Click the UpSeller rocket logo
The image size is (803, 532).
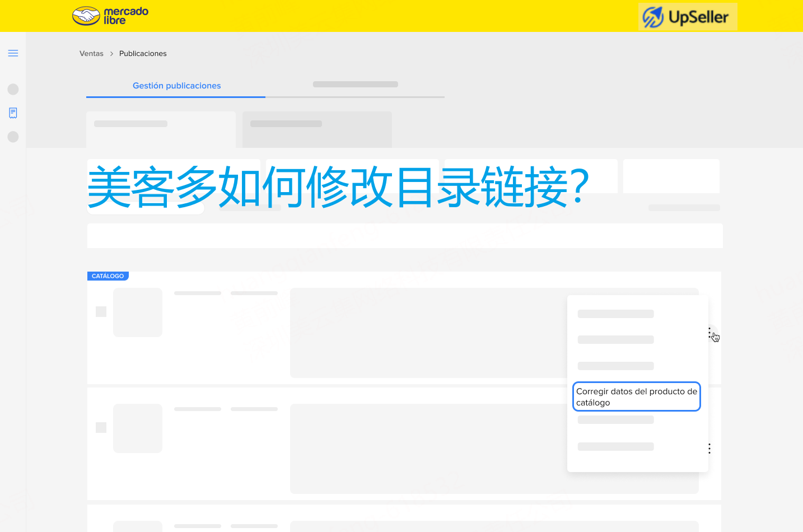(653, 17)
